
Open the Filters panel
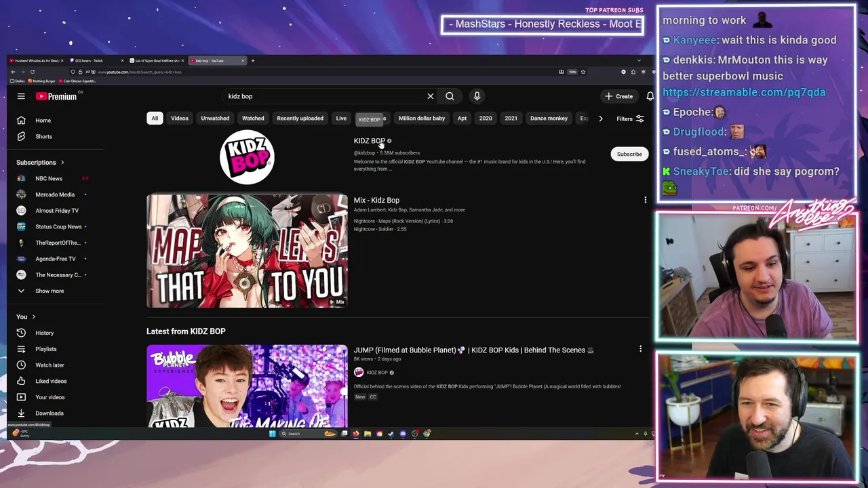tap(630, 119)
